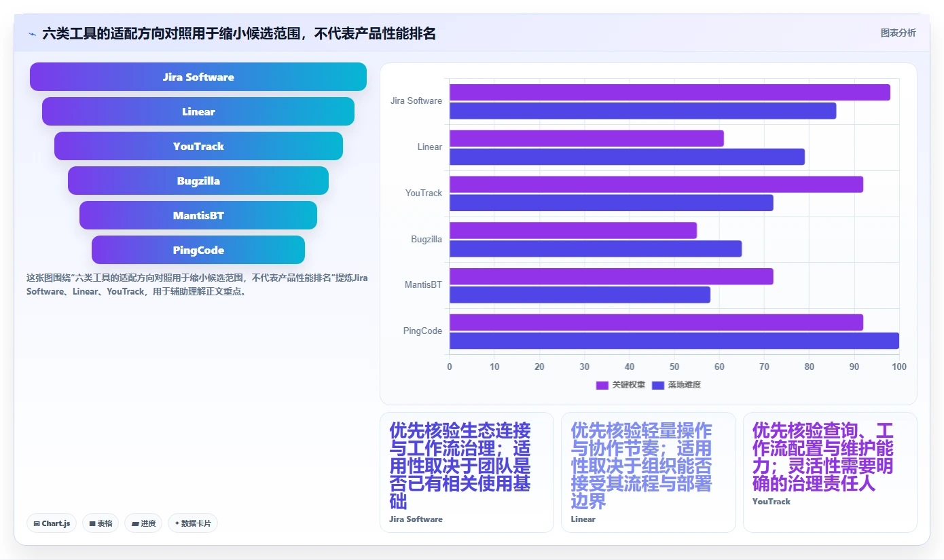944x560 pixels.
Task: Click the purple 关键权重 bar for MantisBT
Action: point(611,276)
